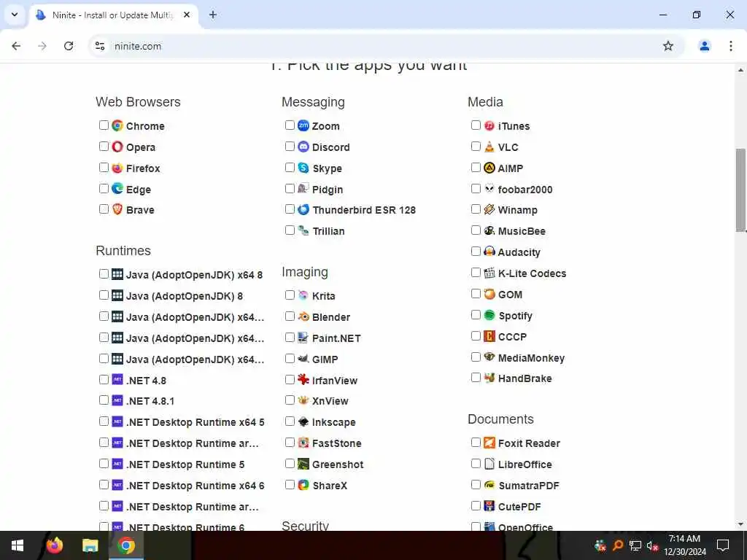Image resolution: width=747 pixels, height=560 pixels.
Task: Click the CutePDF label
Action: click(x=519, y=507)
